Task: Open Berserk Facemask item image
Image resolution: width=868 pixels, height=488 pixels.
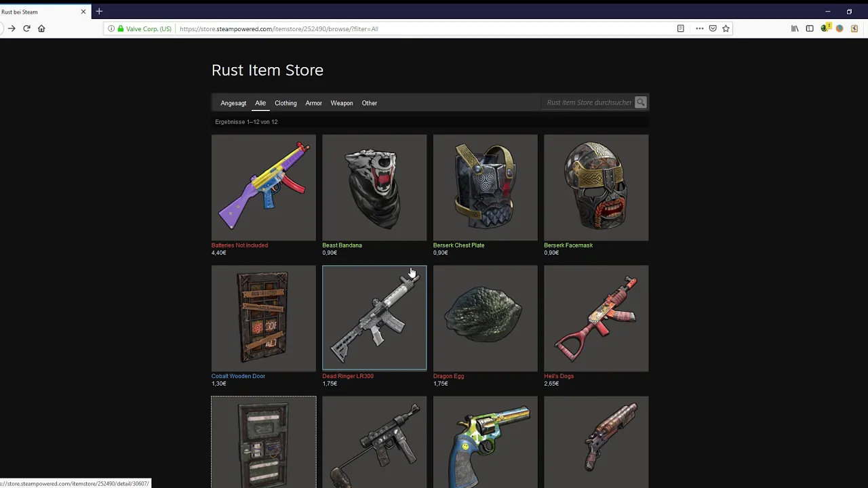Action: click(x=596, y=187)
